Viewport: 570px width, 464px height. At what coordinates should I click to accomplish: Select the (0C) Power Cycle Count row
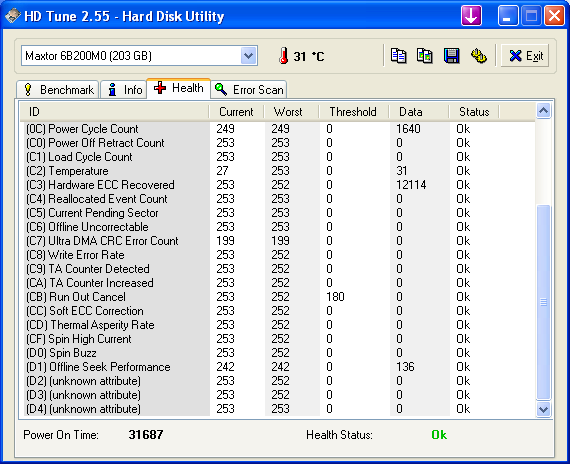280,129
